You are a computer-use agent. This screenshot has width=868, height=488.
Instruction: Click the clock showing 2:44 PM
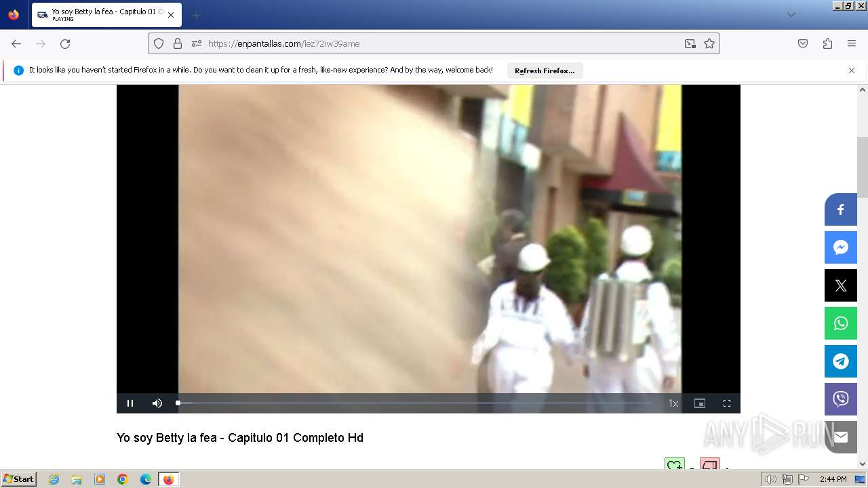tap(833, 479)
